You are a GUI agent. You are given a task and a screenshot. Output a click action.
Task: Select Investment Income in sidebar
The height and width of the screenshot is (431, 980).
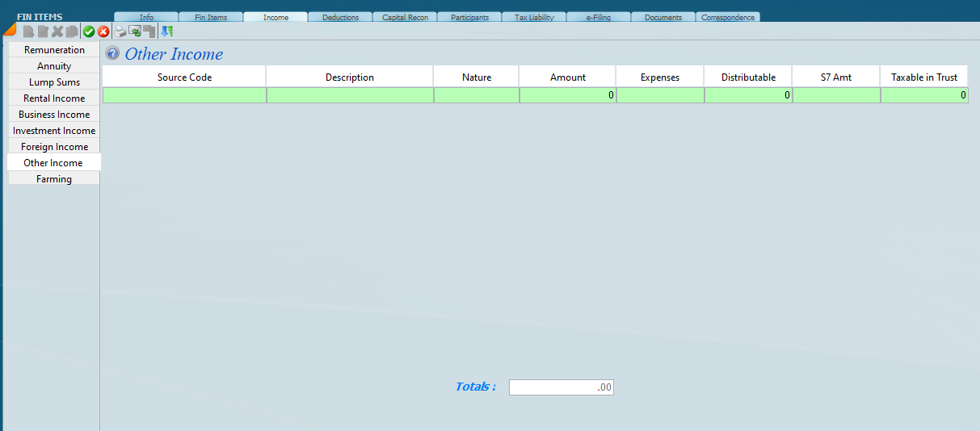[x=54, y=131]
